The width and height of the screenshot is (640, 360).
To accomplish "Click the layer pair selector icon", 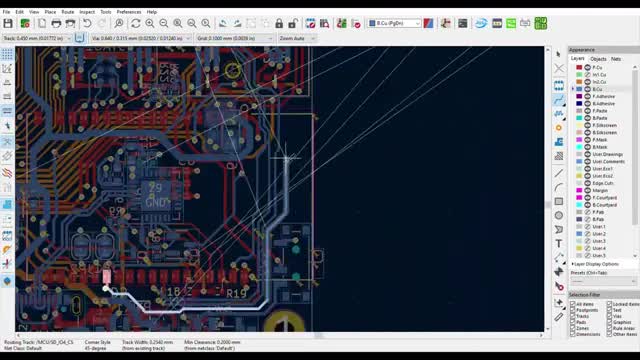I will [x=428, y=23].
